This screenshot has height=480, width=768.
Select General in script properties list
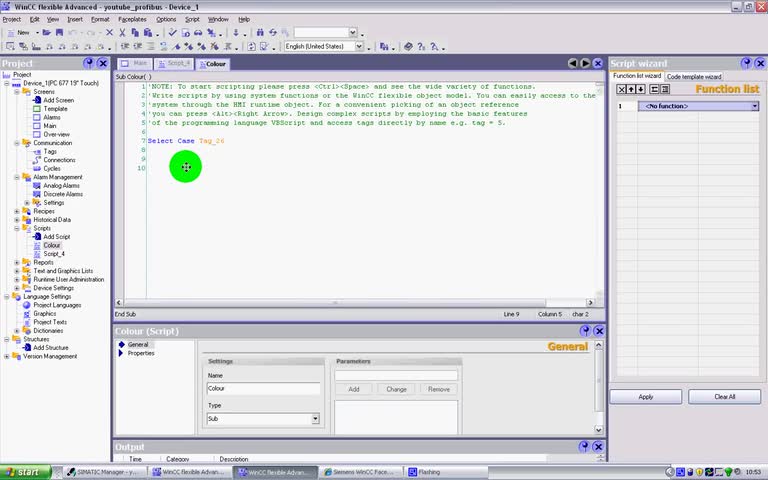coord(138,345)
